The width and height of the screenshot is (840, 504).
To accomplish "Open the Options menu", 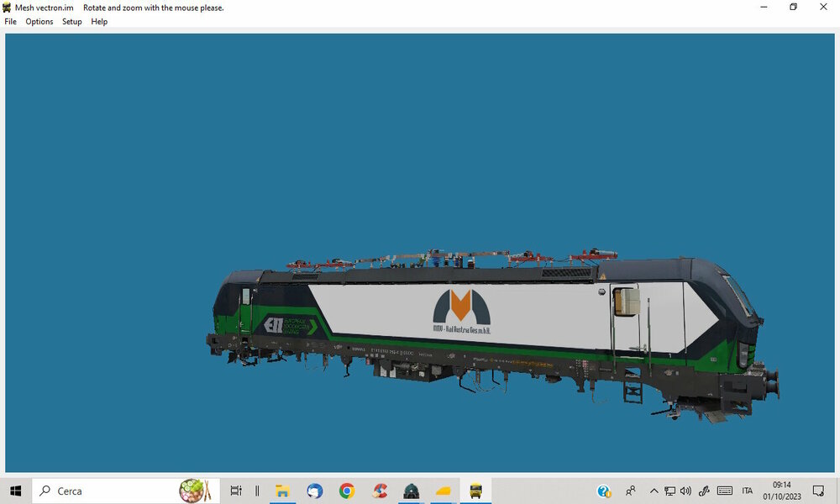I will pos(39,22).
